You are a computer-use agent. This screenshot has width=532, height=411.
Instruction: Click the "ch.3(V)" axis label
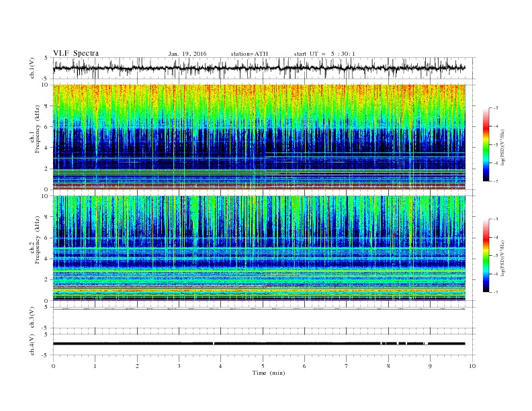pyautogui.click(x=32, y=318)
